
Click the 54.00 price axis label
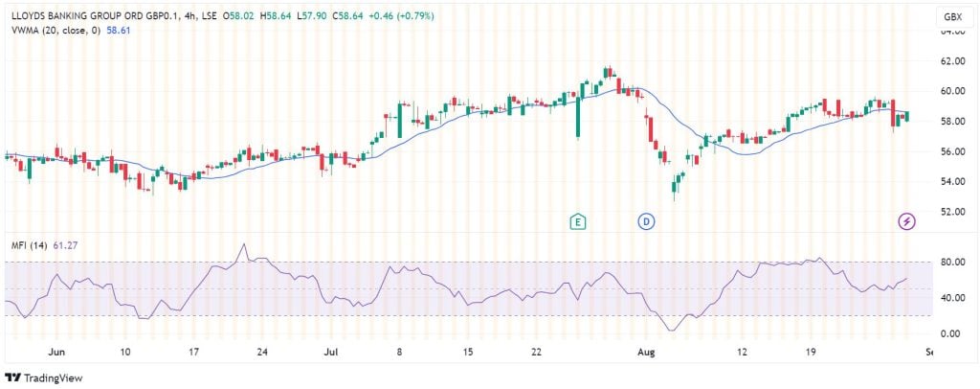click(952, 181)
